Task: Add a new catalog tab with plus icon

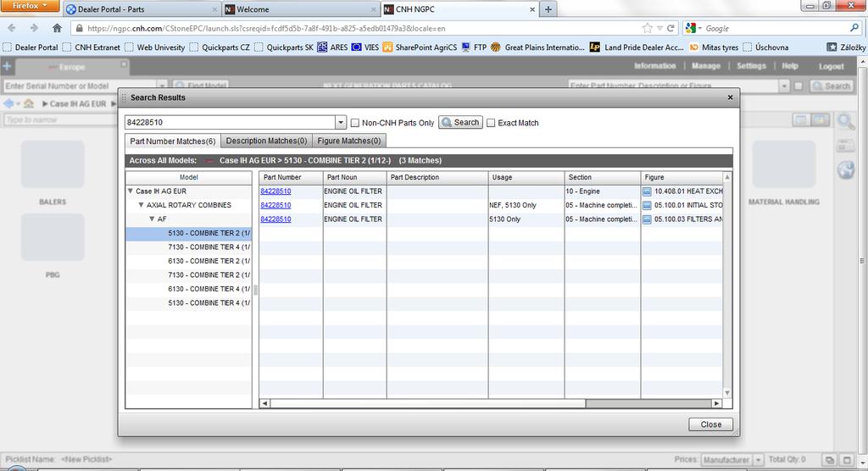Action: point(7,66)
